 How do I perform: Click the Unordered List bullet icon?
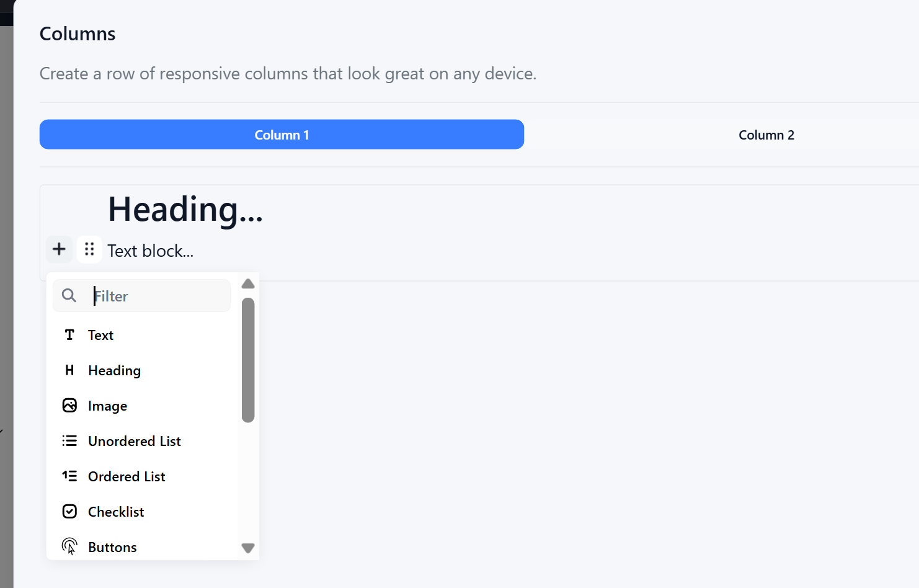pos(69,441)
